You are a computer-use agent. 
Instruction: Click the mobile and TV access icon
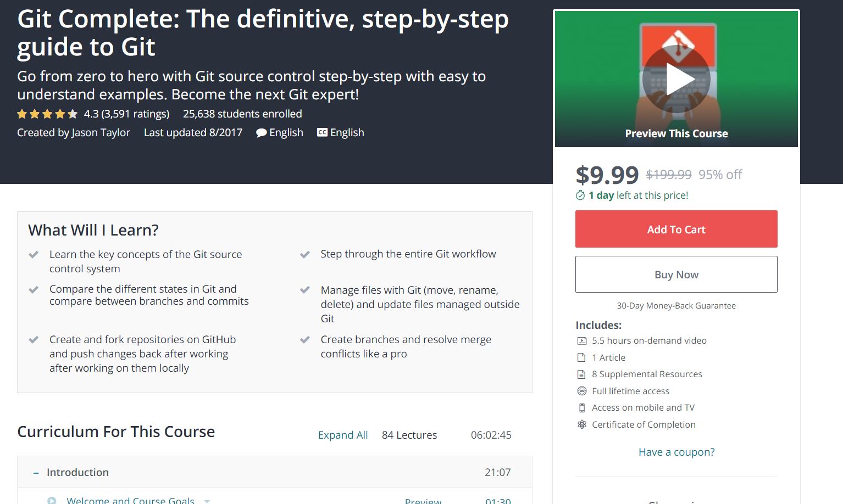pos(581,408)
